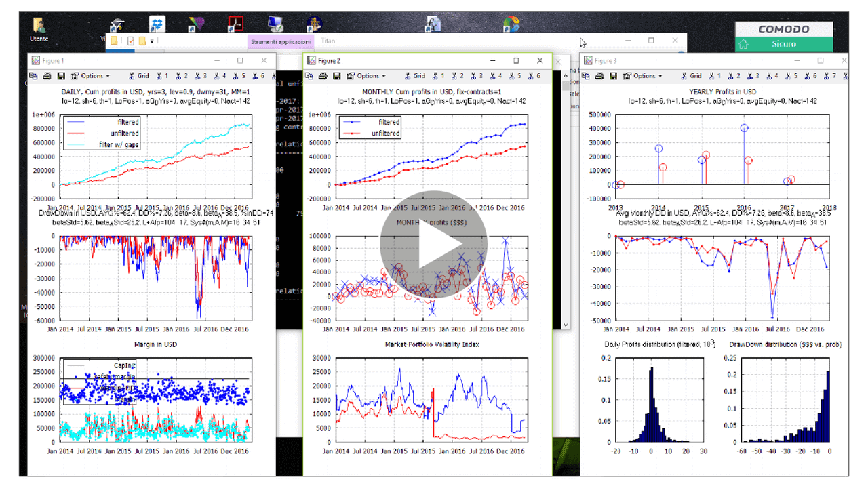Save Figure 2 with floppy disk icon
Screen dimensions: 868x488
pyautogui.click(x=337, y=76)
